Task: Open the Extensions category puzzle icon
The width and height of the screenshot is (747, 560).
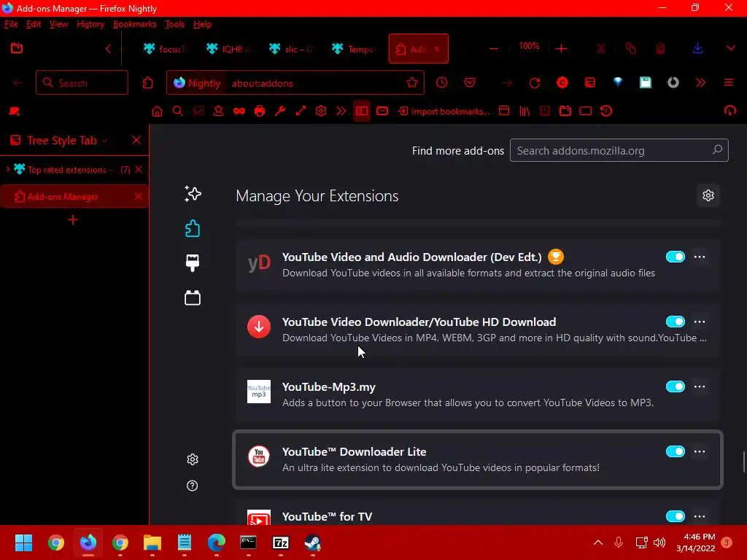Action: [x=193, y=228]
